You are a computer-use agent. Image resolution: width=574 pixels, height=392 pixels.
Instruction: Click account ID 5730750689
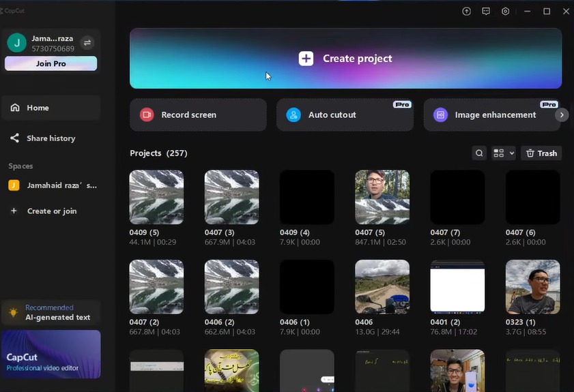(53, 48)
